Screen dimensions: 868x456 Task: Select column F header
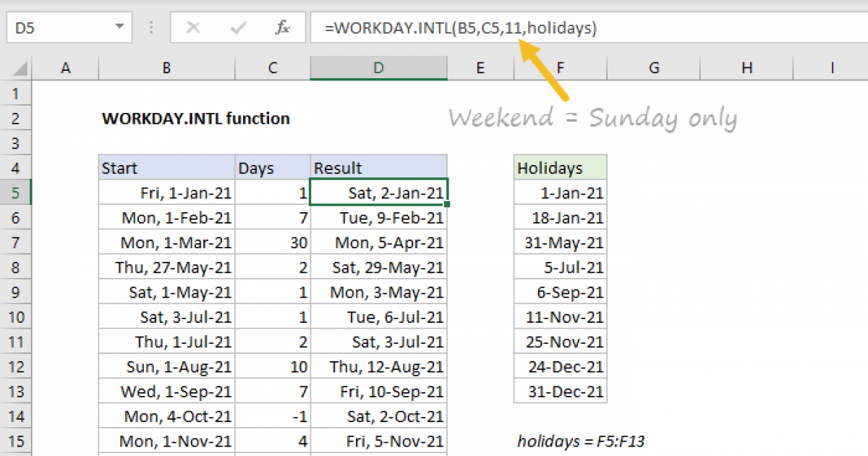point(560,67)
